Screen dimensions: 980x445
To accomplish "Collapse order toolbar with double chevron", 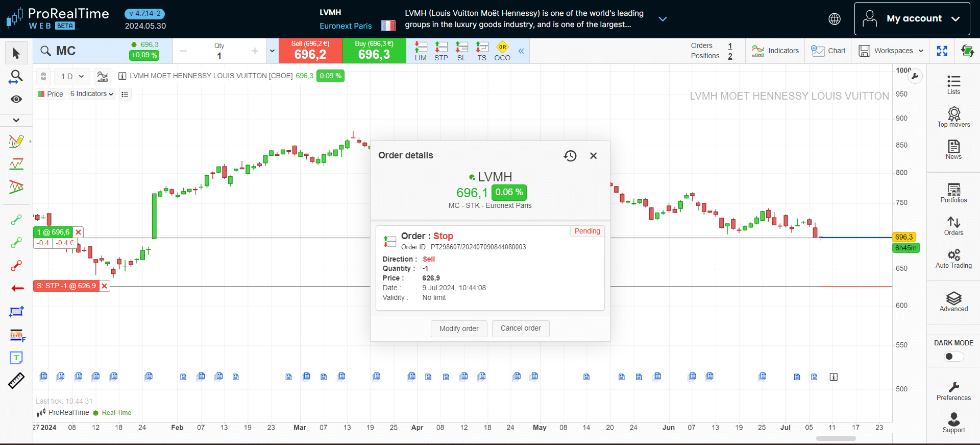I will coord(521,51).
